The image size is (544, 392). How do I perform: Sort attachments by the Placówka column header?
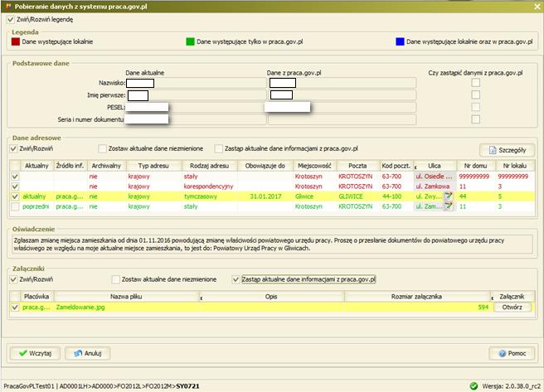[36, 297]
